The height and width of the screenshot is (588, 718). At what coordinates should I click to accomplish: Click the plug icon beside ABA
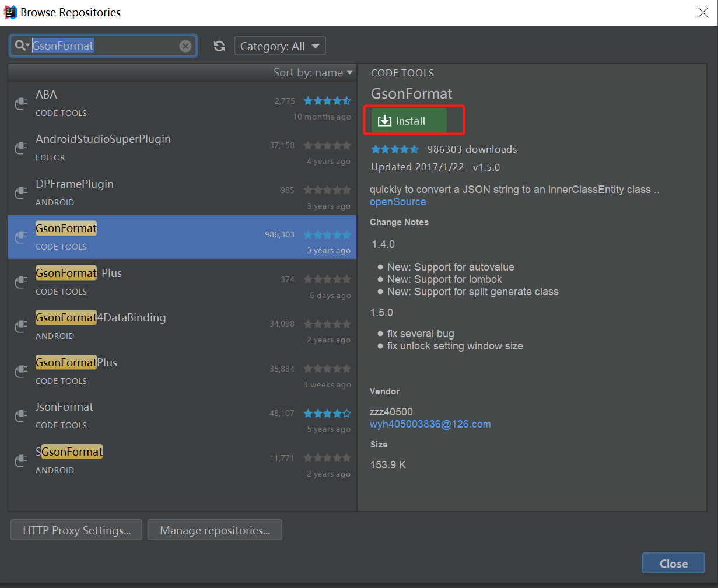click(x=21, y=104)
